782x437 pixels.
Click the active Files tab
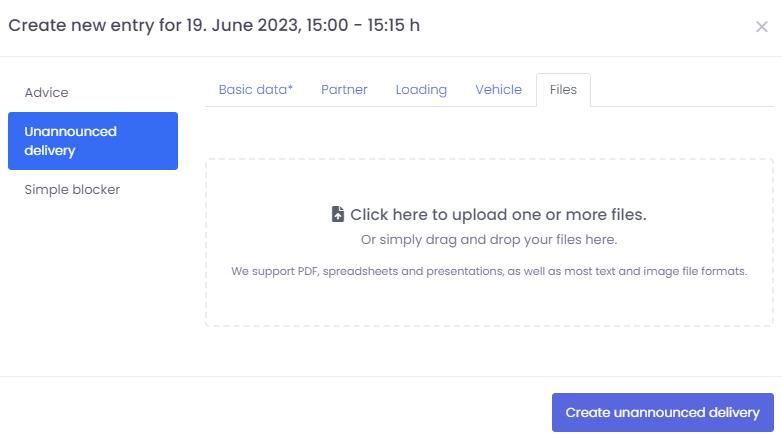click(563, 90)
